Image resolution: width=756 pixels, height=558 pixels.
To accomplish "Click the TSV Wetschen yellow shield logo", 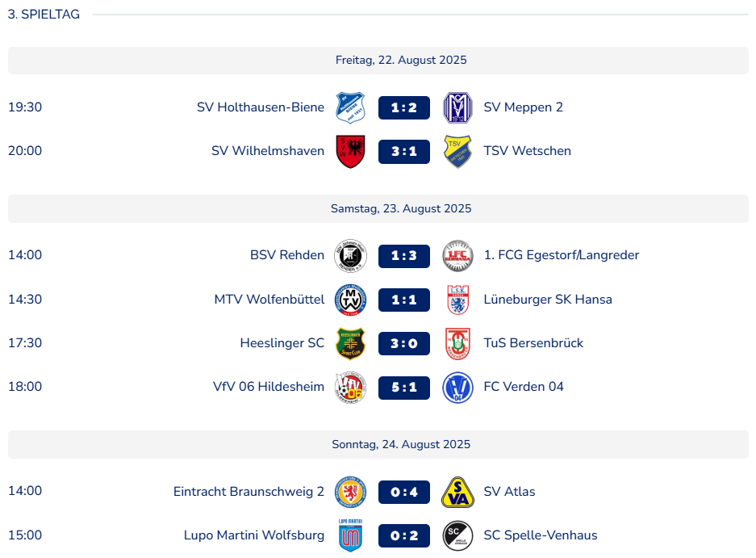I will (x=457, y=151).
